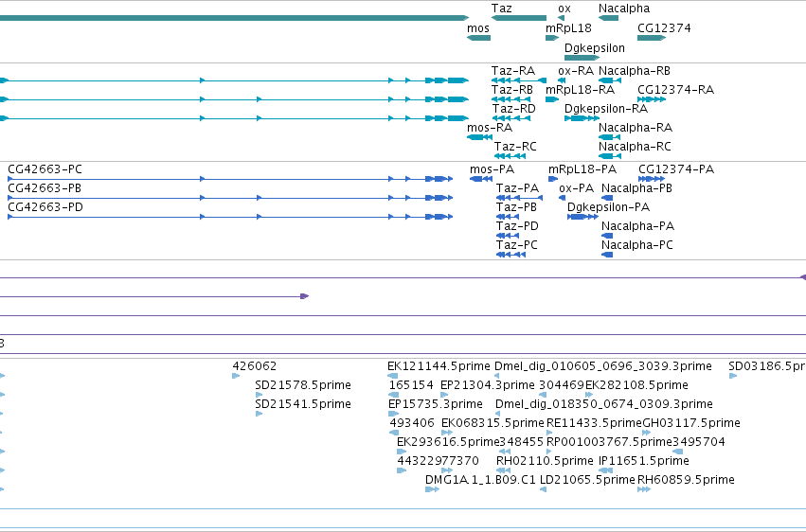Click the Nacalpha-PC protein label
Viewport: 806px width, 532px height.
pyautogui.click(x=637, y=245)
